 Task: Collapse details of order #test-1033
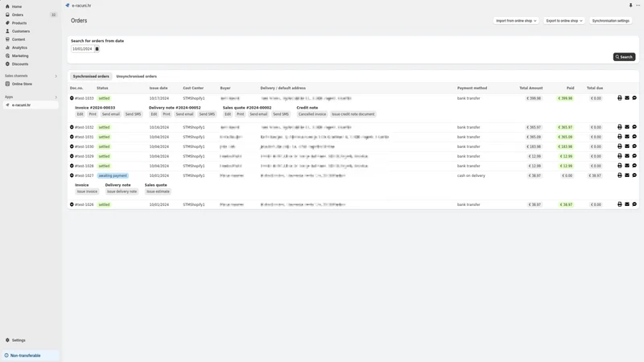coord(72,98)
